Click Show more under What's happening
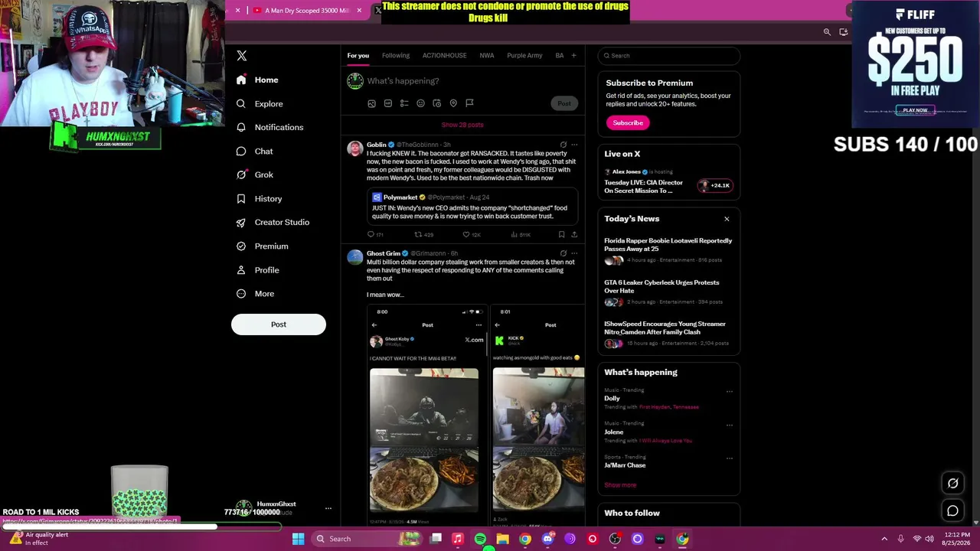Screen dimensions: 980x551 point(620,485)
